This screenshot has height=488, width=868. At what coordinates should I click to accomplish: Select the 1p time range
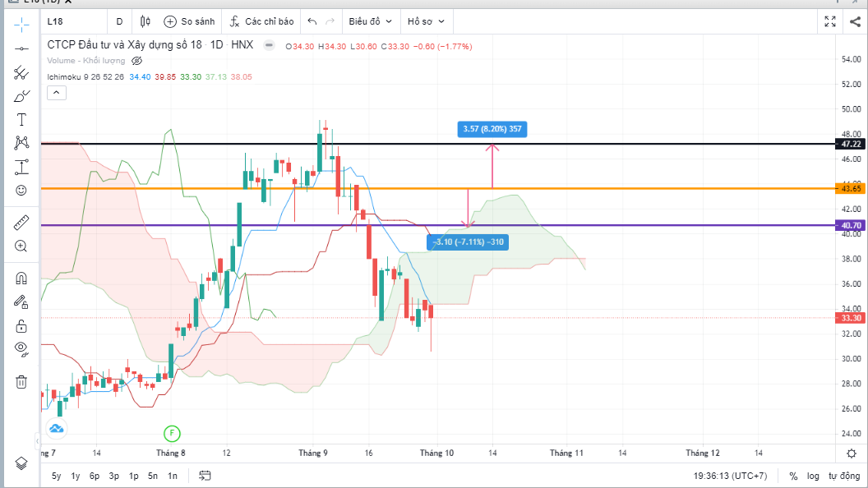[x=133, y=476]
